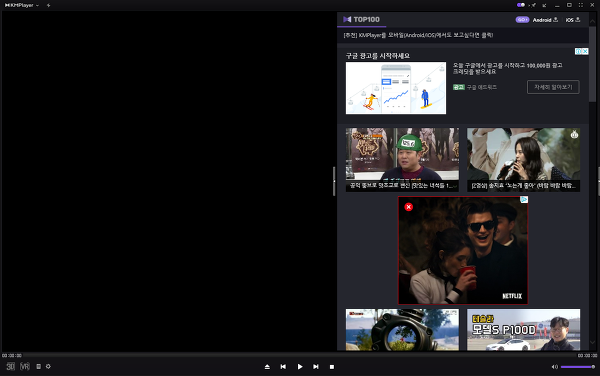The image size is (600, 376).
Task: Open the Tesla Model S P100D thumbnail
Action: pos(523,330)
